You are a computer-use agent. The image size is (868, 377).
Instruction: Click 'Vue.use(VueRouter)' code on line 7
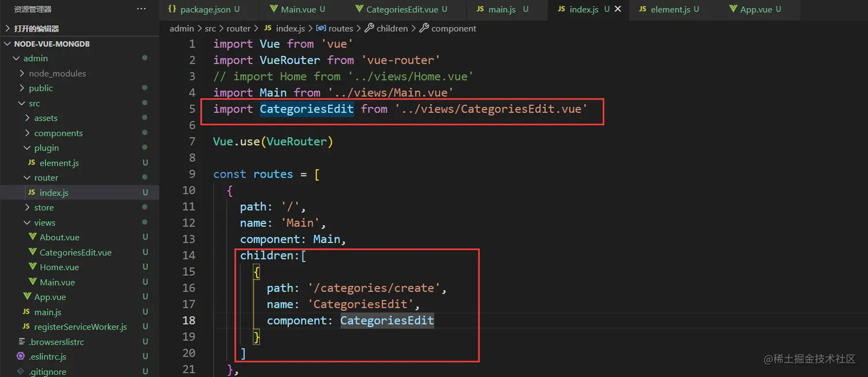273,141
